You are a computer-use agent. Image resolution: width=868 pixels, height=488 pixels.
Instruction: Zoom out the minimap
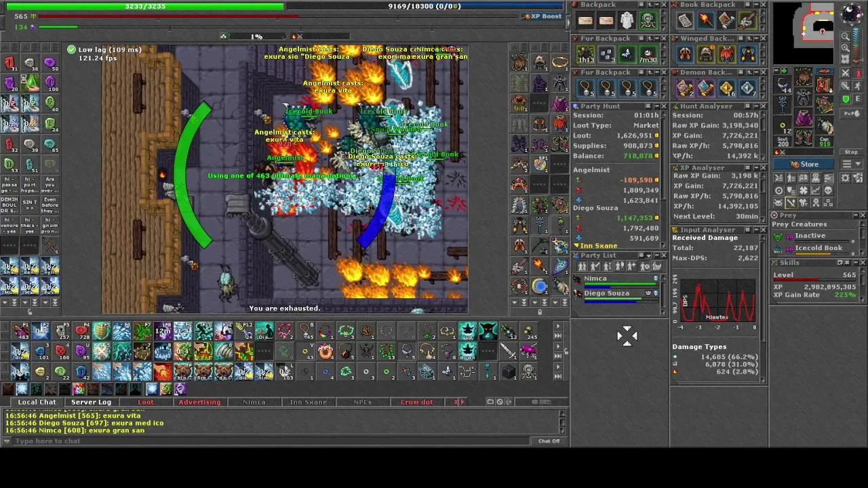point(845,36)
